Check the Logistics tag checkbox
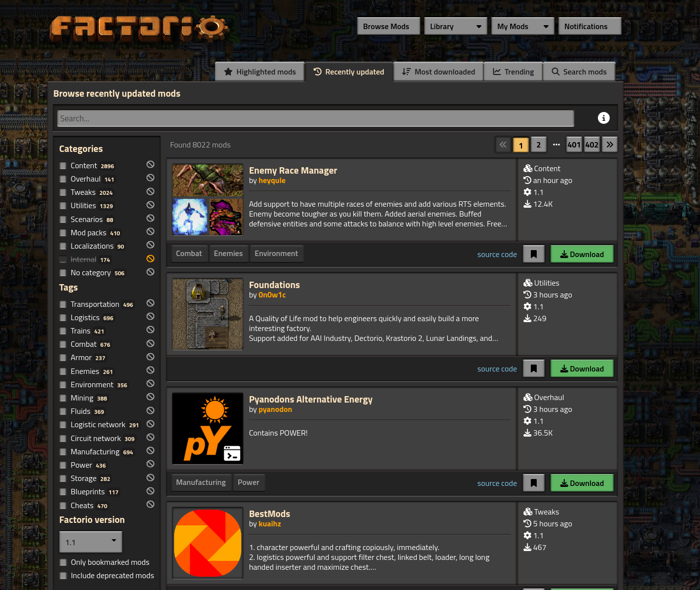 (x=63, y=318)
